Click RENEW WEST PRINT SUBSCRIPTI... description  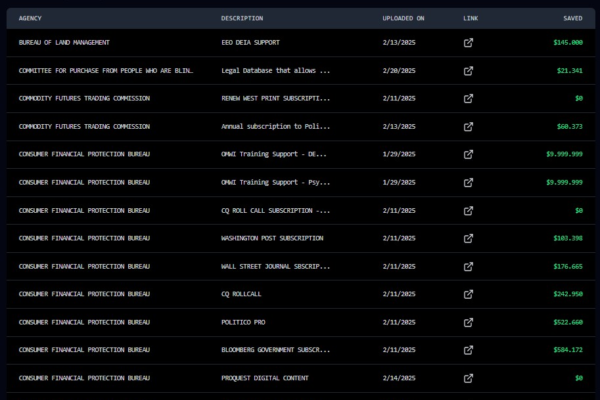pyautogui.click(x=276, y=98)
